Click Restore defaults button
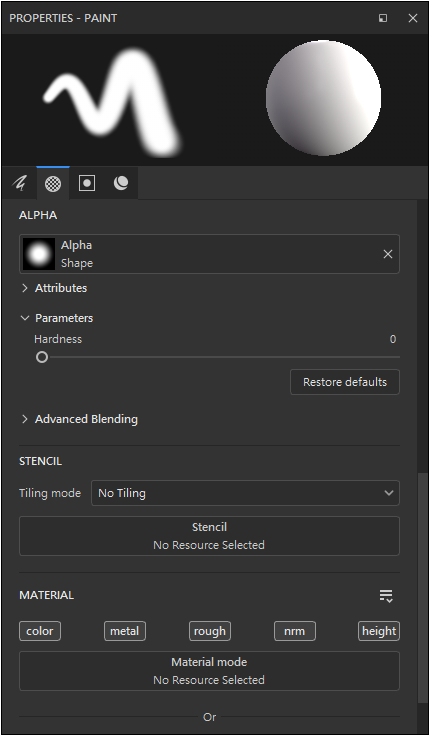Viewport: 430px width, 736px height. pyautogui.click(x=345, y=382)
